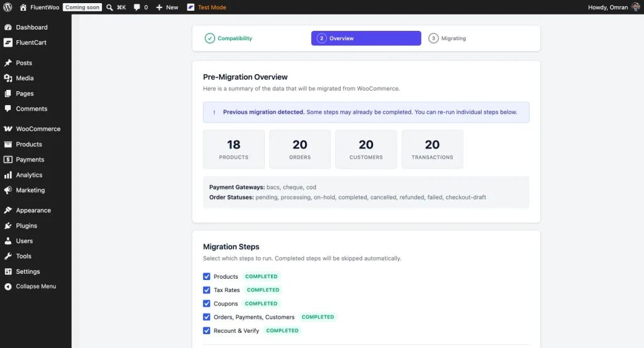
Task: Click the Recount & Verify COMPLETED badge
Action: [x=282, y=331]
